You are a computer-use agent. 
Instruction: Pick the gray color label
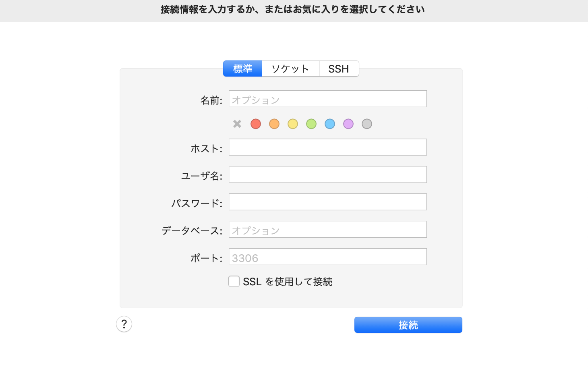click(367, 124)
